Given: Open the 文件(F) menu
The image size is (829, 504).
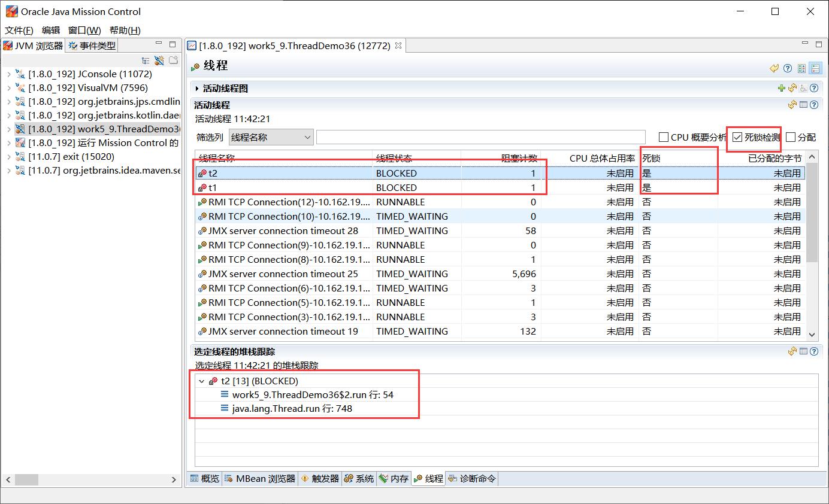Looking at the screenshot, I should [19, 30].
